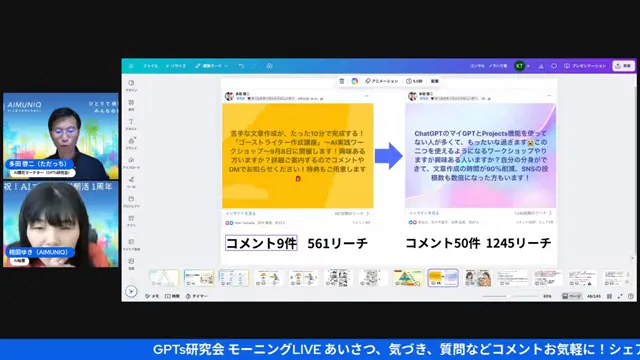This screenshot has width=640, height=360.
Task: Toggle the ページ (Pages) view button
Action: (x=572, y=296)
